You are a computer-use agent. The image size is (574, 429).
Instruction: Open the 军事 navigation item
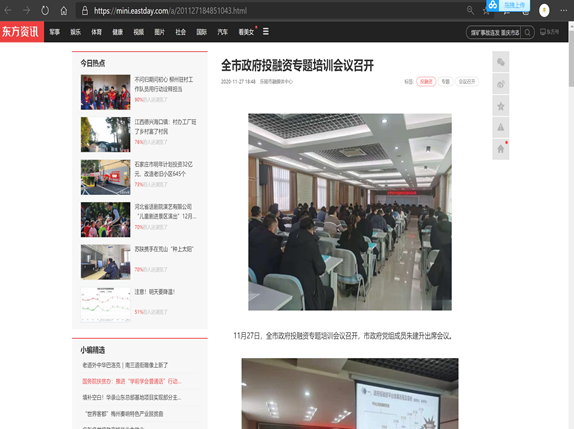[55, 32]
